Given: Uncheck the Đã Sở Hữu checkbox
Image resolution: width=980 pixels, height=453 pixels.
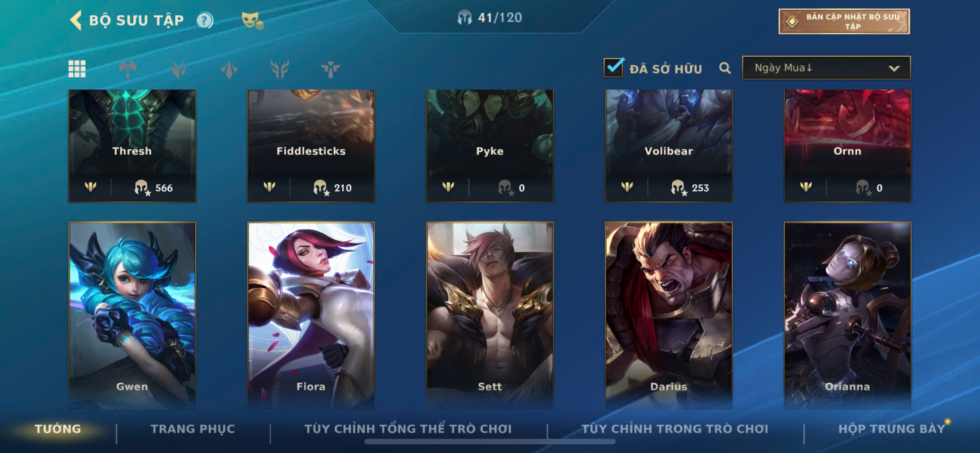Looking at the screenshot, I should coord(613,68).
